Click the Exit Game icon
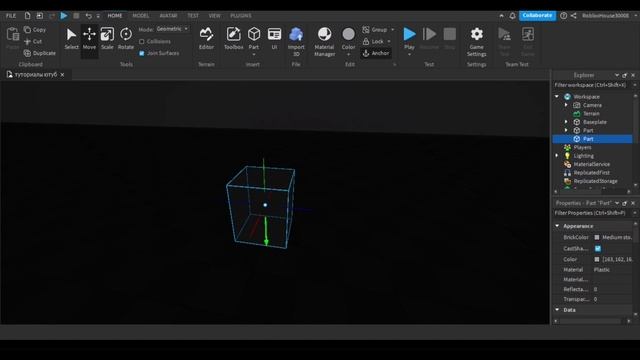640x360 pixels. point(528,34)
